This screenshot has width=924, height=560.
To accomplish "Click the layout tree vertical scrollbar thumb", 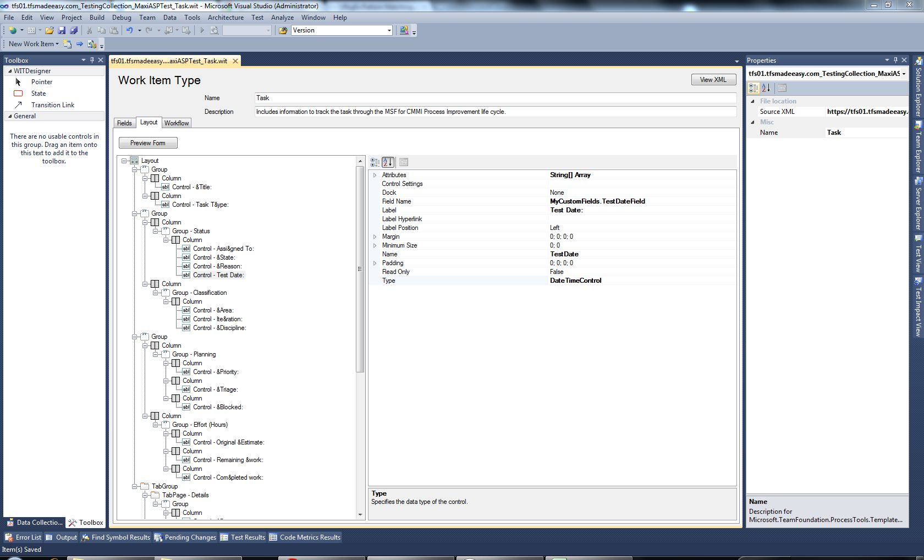I will [360, 268].
